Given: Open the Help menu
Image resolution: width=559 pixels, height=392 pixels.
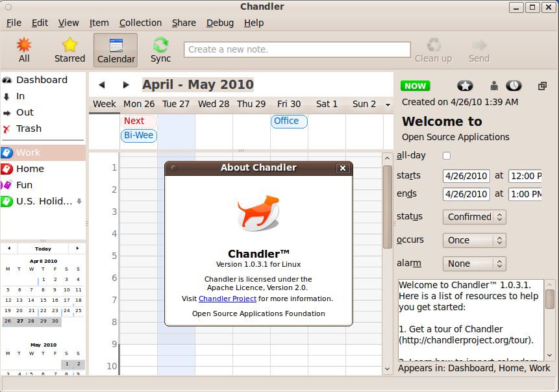Looking at the screenshot, I should point(254,23).
